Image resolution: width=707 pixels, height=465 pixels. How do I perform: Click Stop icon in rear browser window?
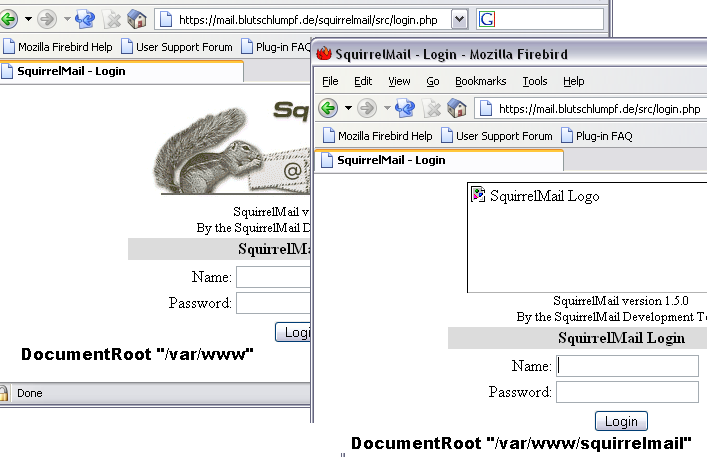coord(111,19)
